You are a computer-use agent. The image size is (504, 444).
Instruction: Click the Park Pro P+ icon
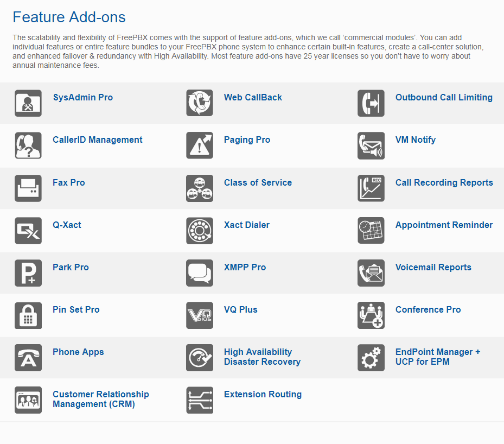pos(28,273)
